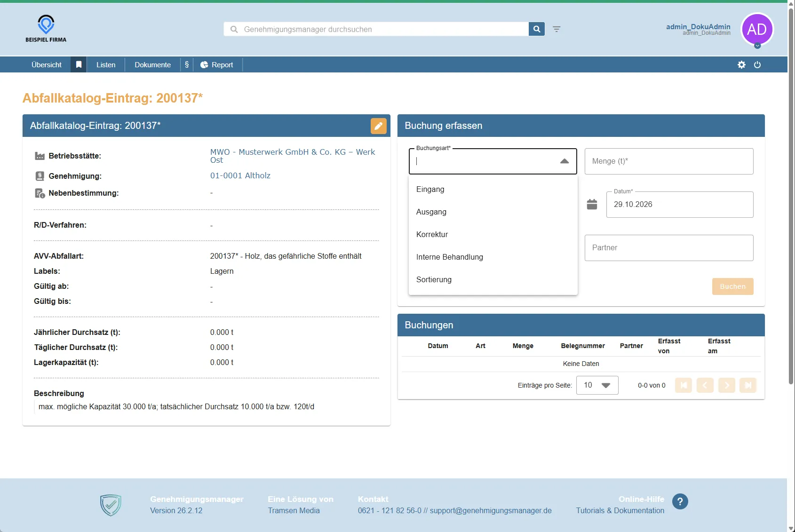Viewport: 795px width, 532px height.
Task: Open the Übersicht tab
Action: point(47,65)
